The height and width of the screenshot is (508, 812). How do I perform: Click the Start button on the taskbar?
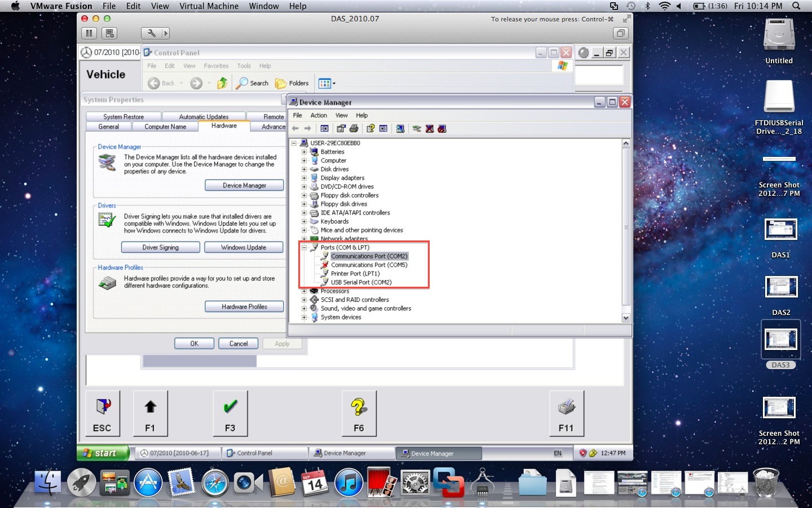click(x=103, y=453)
